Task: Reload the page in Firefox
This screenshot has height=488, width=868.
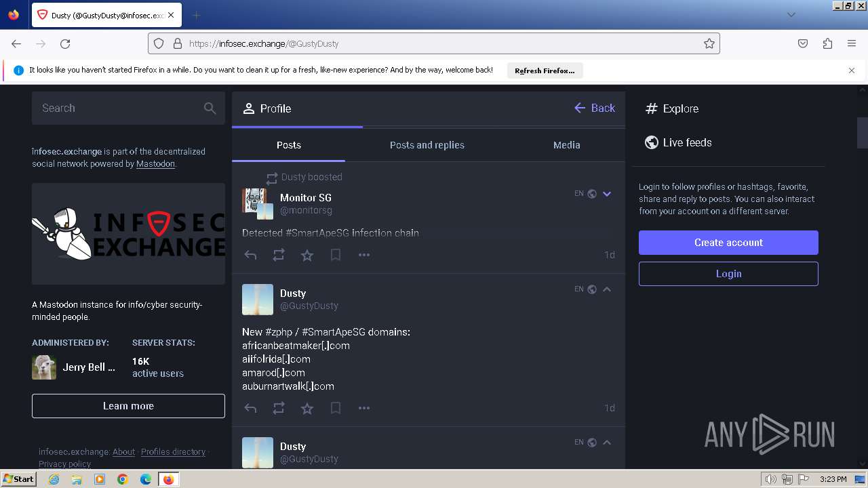Action: point(65,43)
